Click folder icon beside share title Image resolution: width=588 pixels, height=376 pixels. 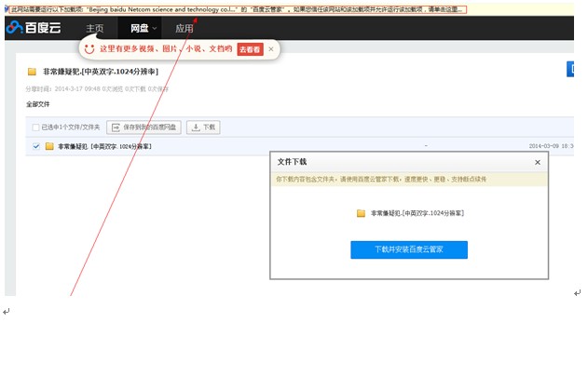coord(32,72)
